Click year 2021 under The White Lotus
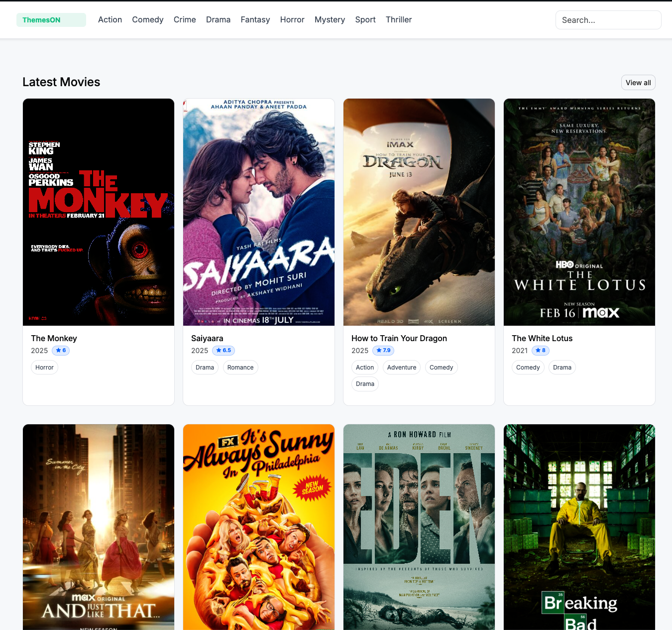Screen dimensions: 672x630 point(520,351)
